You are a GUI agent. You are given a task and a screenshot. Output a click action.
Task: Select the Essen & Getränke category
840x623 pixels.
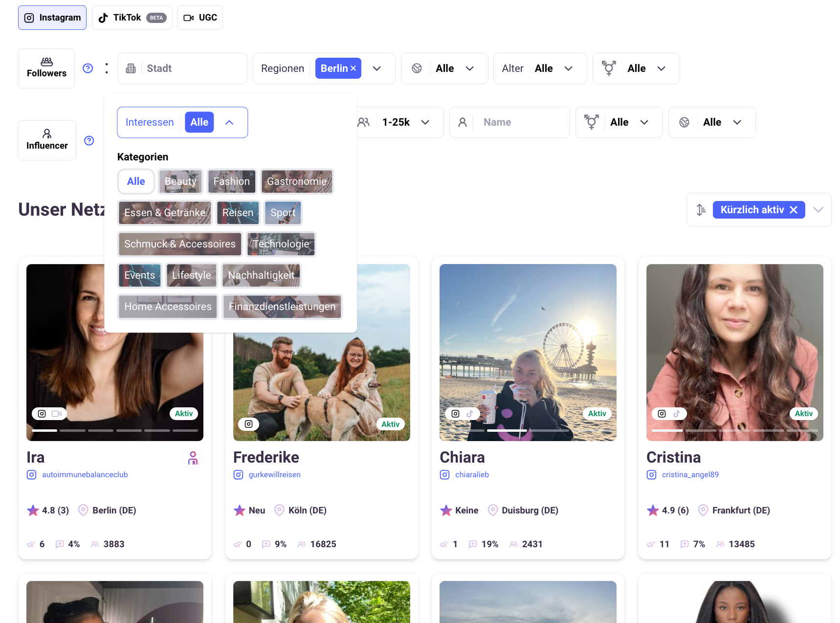point(165,213)
